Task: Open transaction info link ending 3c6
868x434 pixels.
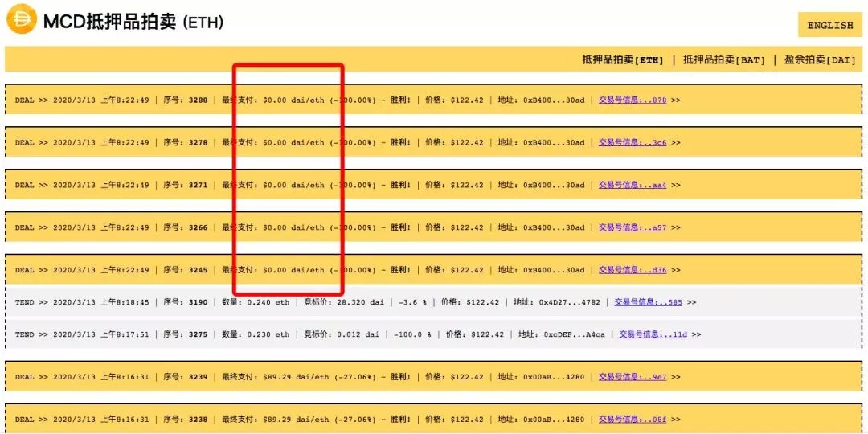Action: pyautogui.click(x=633, y=142)
